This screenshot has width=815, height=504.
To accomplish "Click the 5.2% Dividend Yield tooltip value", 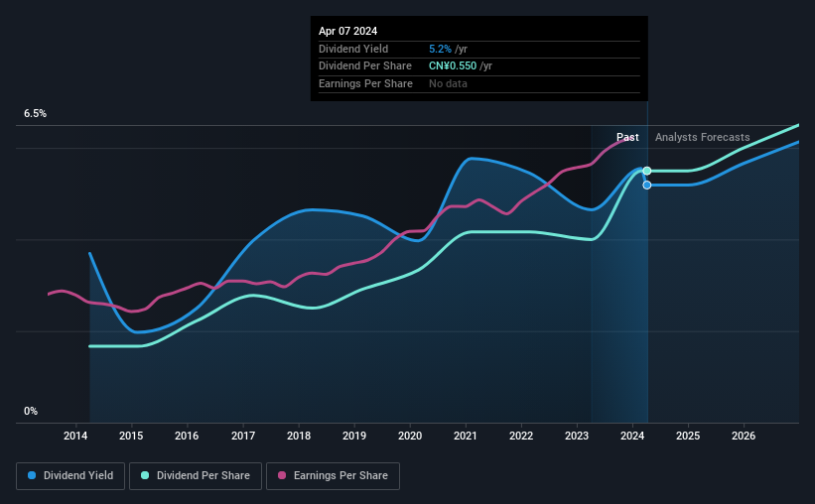I will point(440,49).
